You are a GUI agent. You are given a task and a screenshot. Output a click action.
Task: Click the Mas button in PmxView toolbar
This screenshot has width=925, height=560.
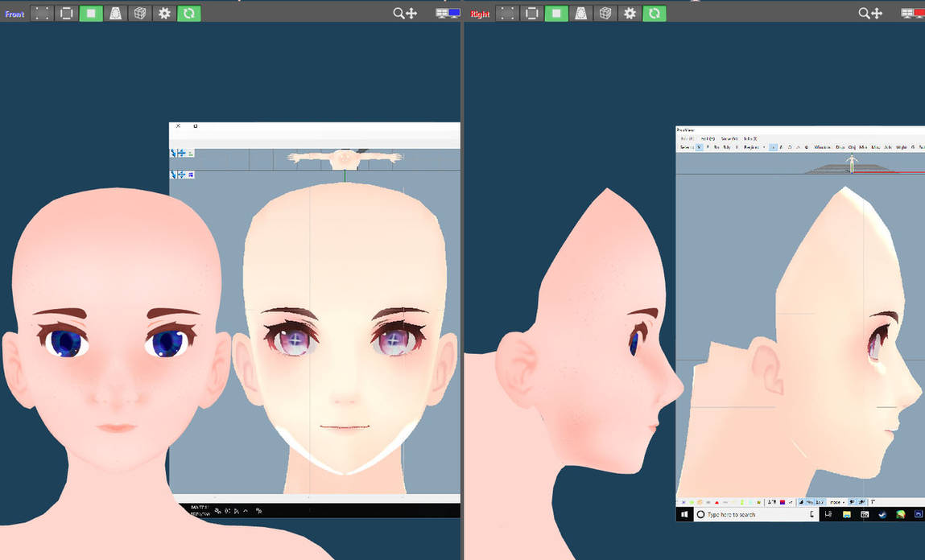click(x=875, y=147)
